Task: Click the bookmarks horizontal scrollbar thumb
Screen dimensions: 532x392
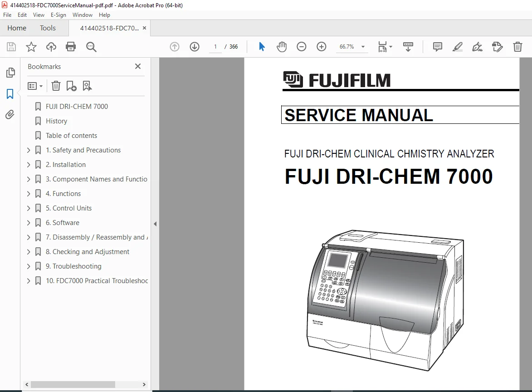Action: coord(73,385)
